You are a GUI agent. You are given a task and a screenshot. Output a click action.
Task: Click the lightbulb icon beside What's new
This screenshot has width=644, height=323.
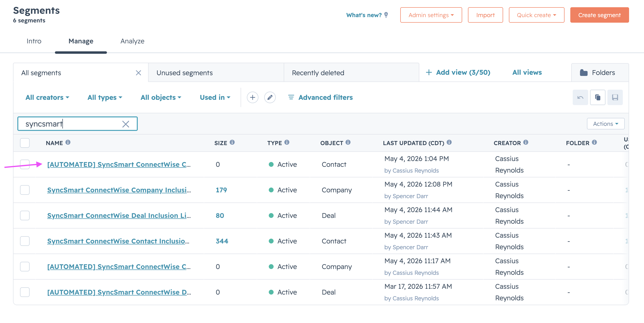tap(386, 15)
